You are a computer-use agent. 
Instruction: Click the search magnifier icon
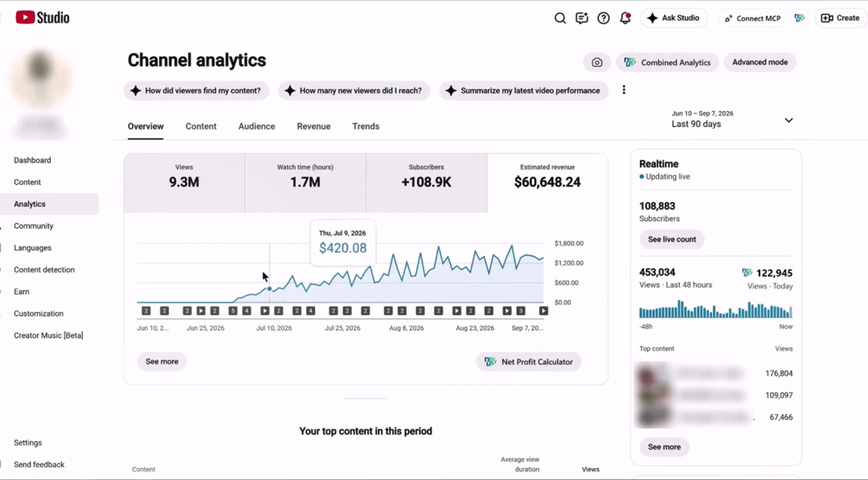point(559,18)
